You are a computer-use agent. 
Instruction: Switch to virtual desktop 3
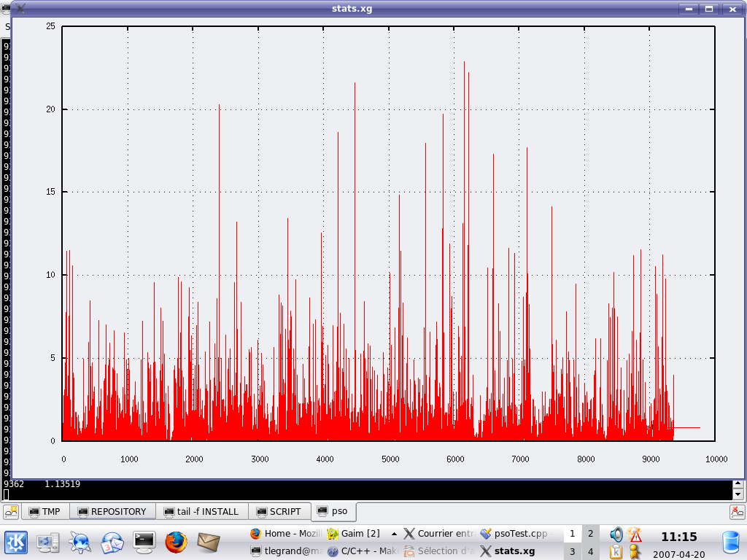pos(573,552)
